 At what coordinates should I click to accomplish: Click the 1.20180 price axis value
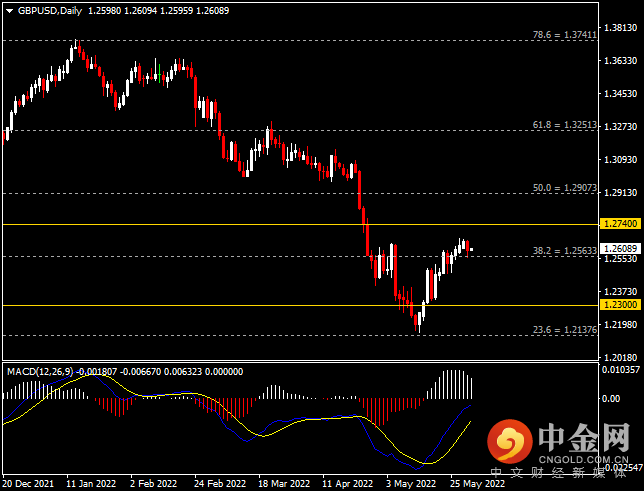(621, 357)
